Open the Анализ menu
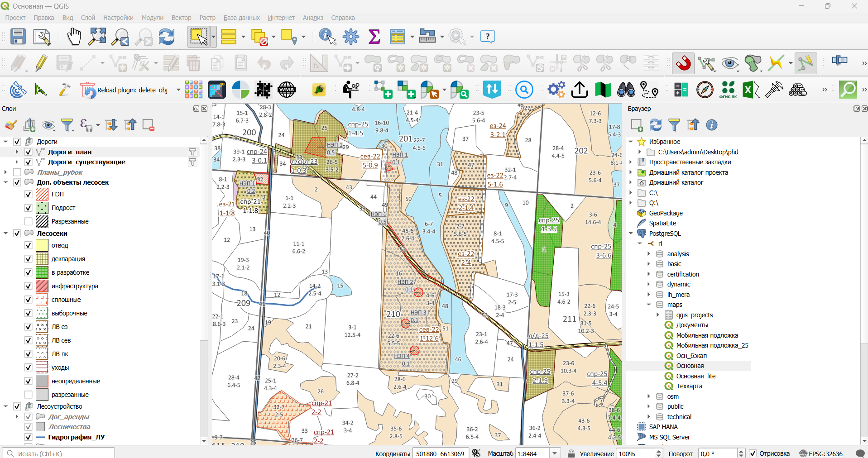Screen dimensions: 868x458 (x=313, y=18)
